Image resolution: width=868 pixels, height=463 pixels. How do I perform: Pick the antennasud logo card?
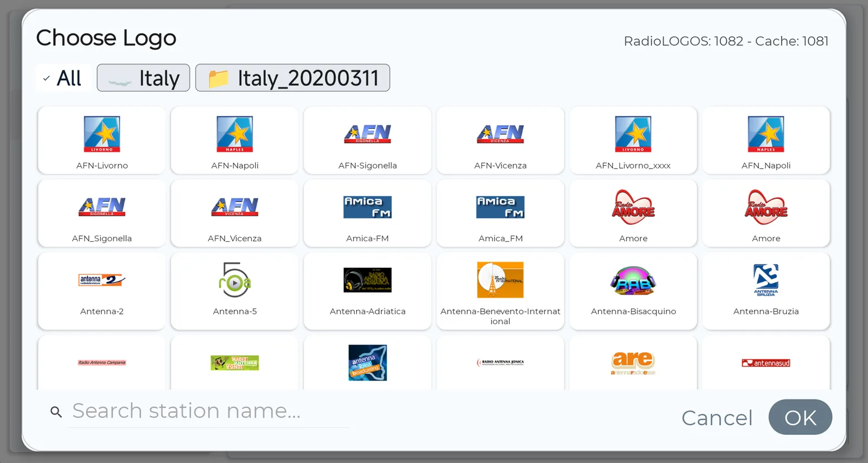[x=766, y=362]
